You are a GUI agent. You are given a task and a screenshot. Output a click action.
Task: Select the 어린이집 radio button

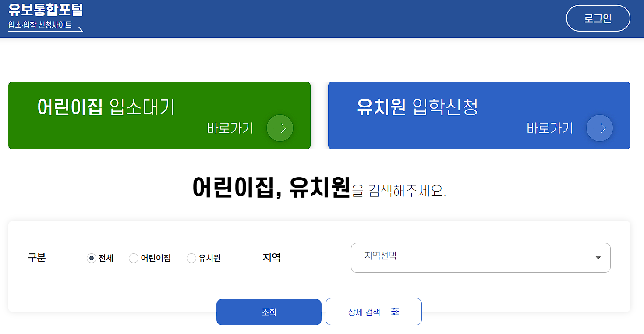tap(133, 258)
